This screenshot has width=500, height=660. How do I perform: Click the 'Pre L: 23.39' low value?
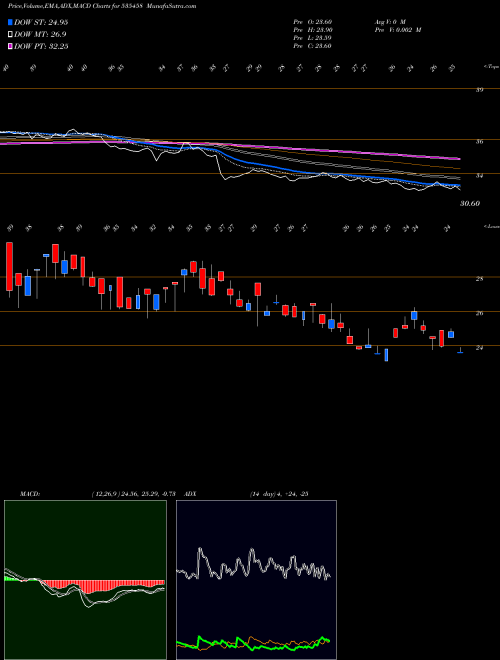[312, 38]
